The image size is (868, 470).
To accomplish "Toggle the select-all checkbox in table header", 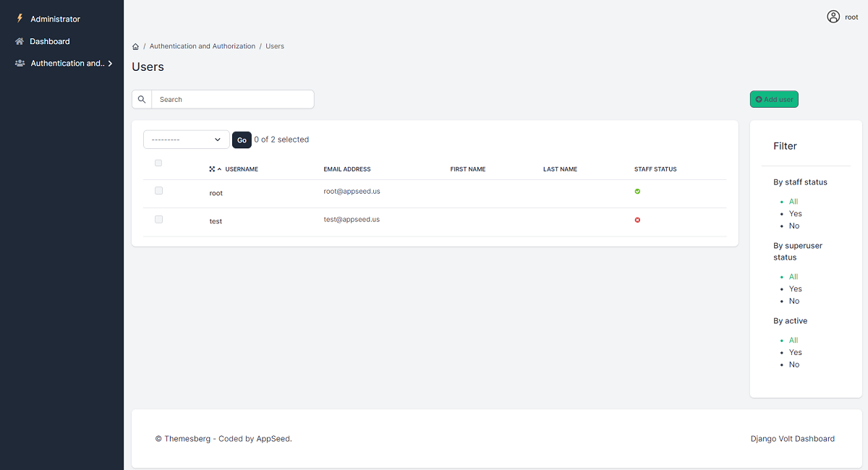I will [x=158, y=163].
